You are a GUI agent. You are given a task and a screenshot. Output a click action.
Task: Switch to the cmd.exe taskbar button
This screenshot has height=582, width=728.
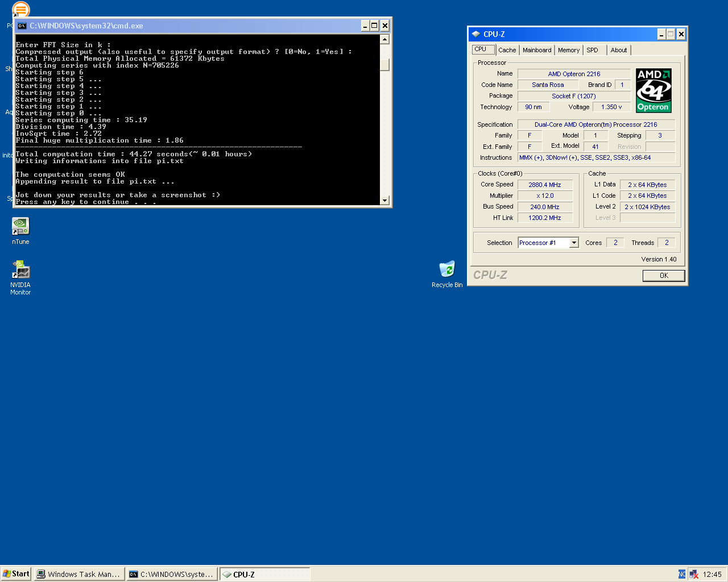(172, 574)
